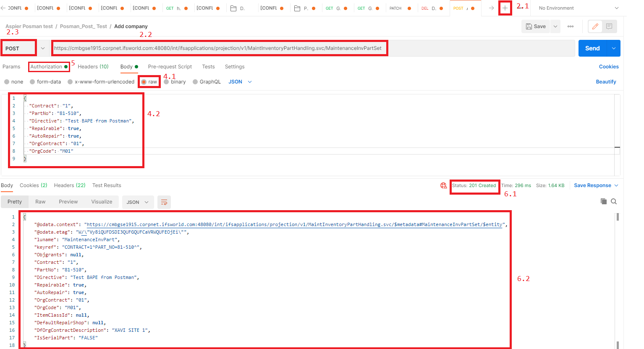Click the Status: 201 Created text
The width and height of the screenshot is (644, 349).
tap(474, 185)
